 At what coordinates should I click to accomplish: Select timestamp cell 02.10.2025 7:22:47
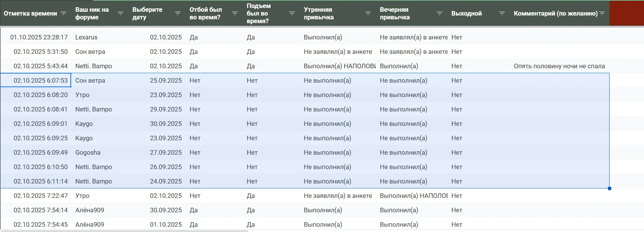40,196
